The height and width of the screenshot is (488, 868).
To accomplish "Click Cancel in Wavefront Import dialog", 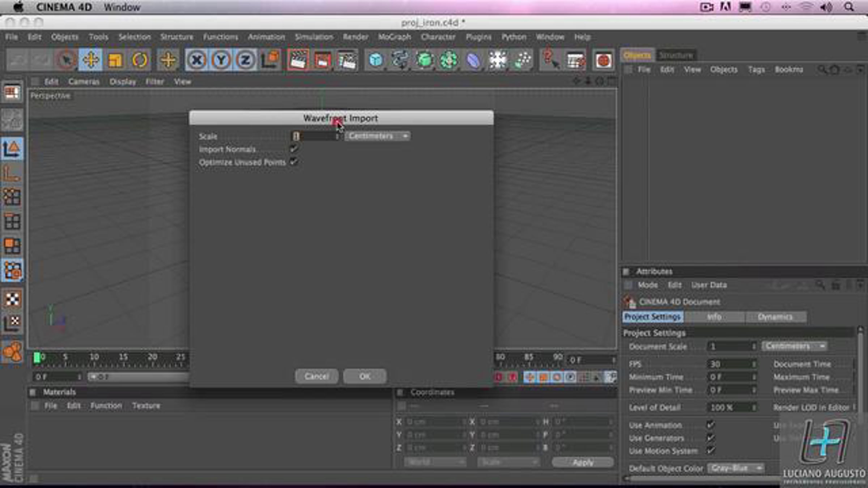I will point(316,376).
